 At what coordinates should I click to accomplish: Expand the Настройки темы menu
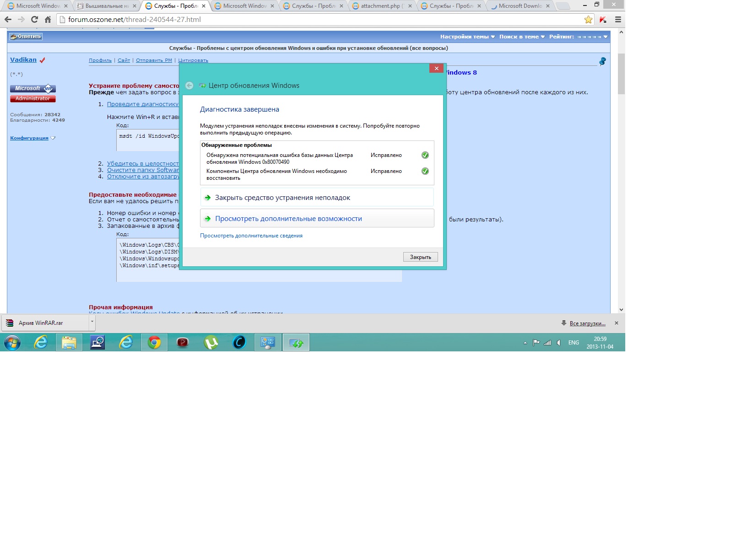click(467, 37)
